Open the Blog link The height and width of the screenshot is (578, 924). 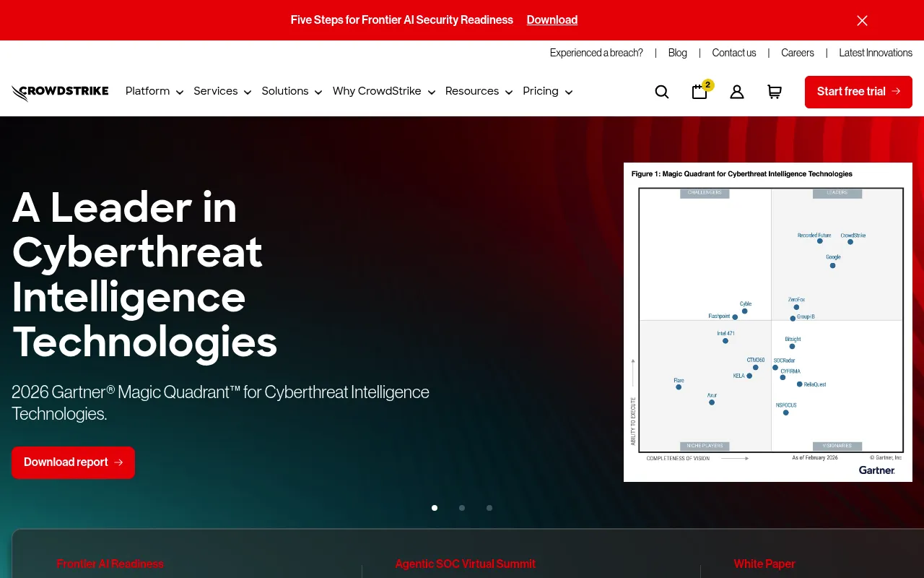coord(678,53)
